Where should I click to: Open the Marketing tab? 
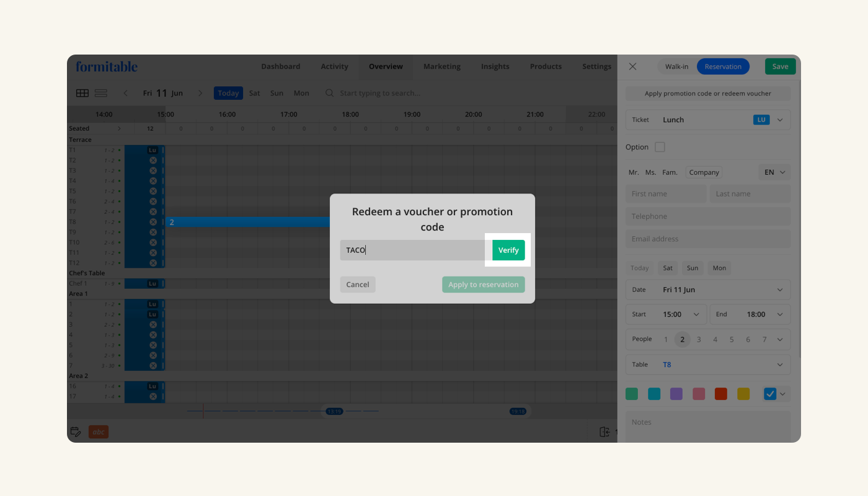(x=441, y=66)
